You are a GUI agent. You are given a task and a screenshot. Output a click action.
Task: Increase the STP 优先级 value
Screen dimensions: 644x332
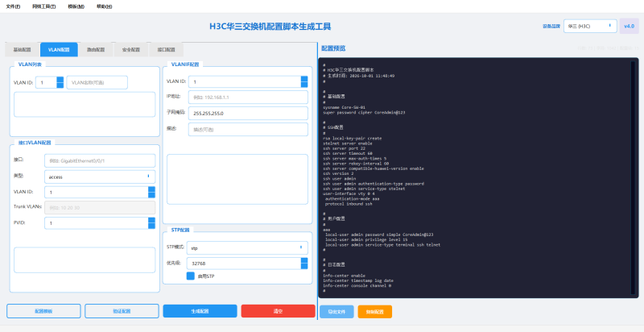(x=304, y=260)
